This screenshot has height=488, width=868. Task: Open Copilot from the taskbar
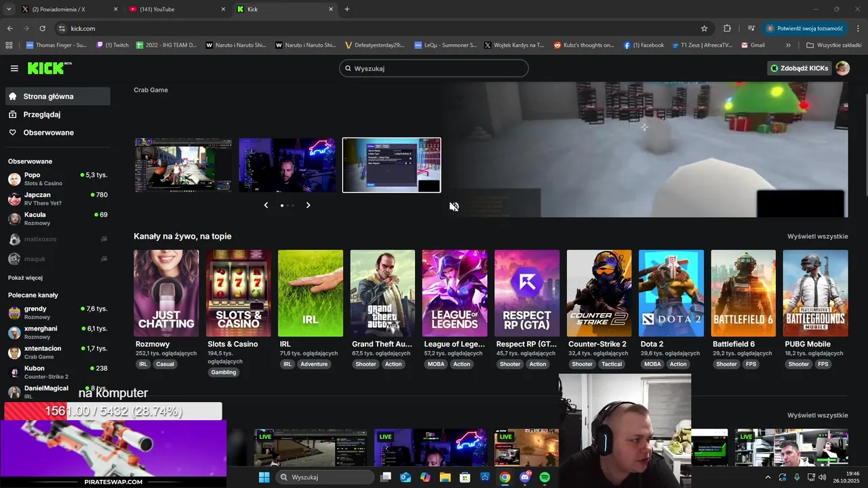point(425,477)
